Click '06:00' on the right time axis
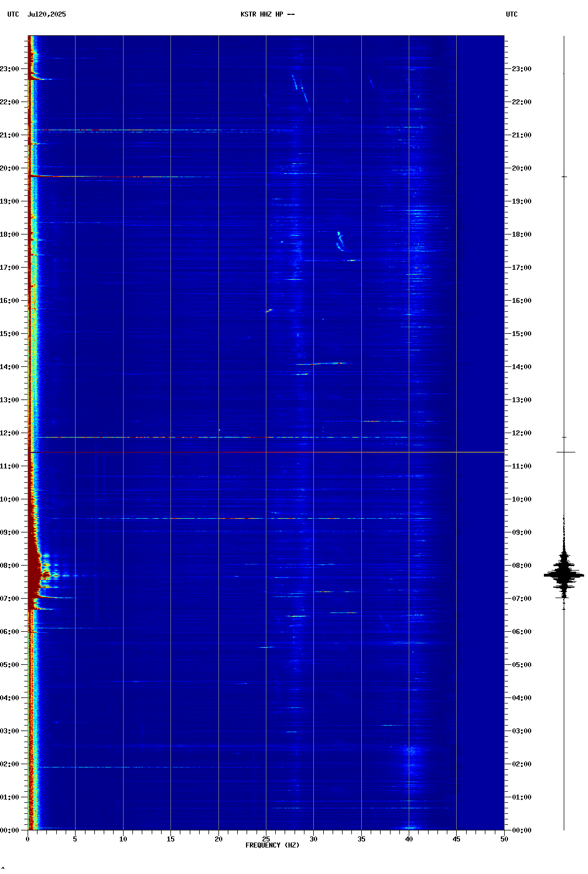Image resolution: width=588 pixels, height=874 pixels. coord(522,632)
